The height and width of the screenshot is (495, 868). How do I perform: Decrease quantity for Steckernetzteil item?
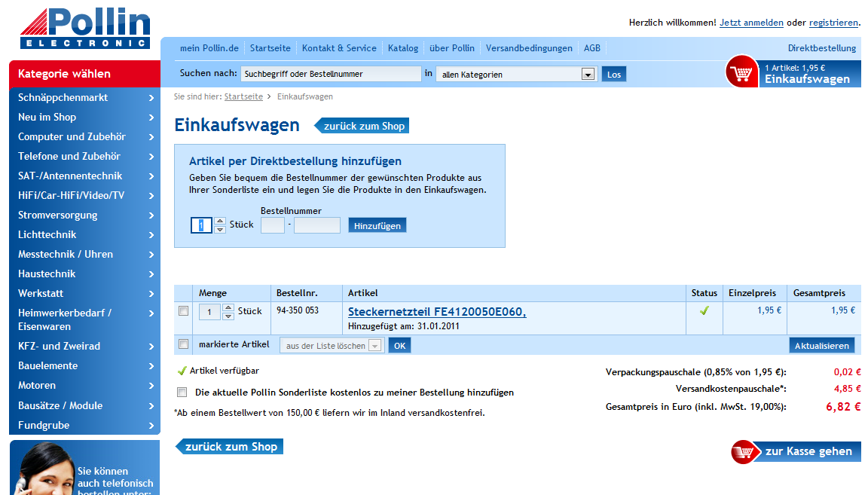(x=228, y=316)
